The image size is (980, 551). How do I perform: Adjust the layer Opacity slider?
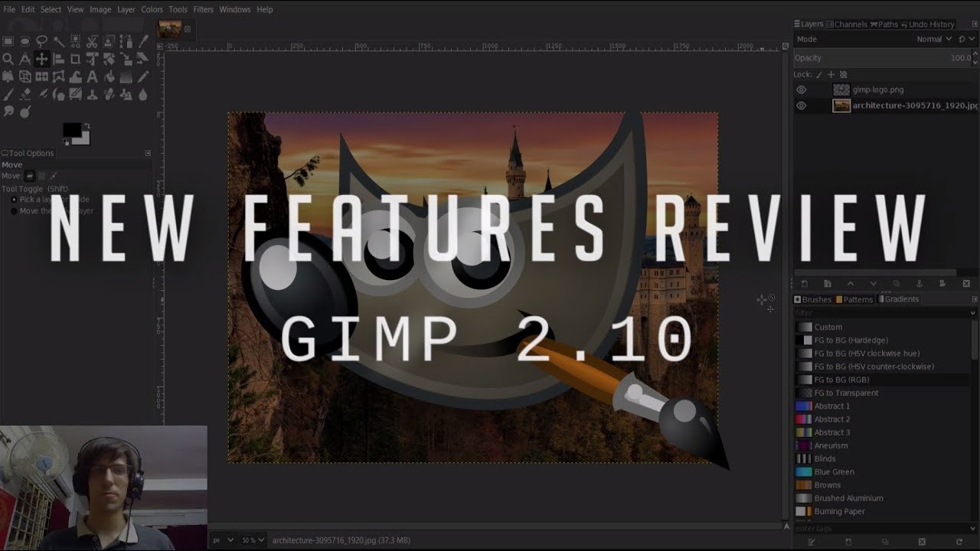click(884, 57)
